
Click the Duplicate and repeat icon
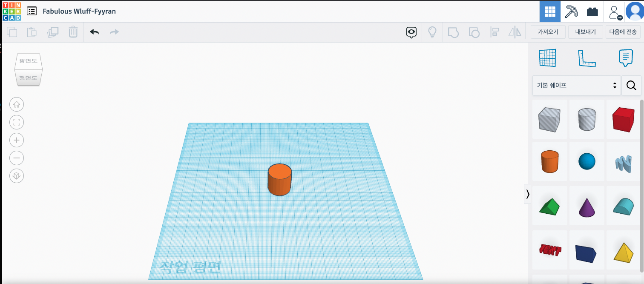[x=53, y=32]
